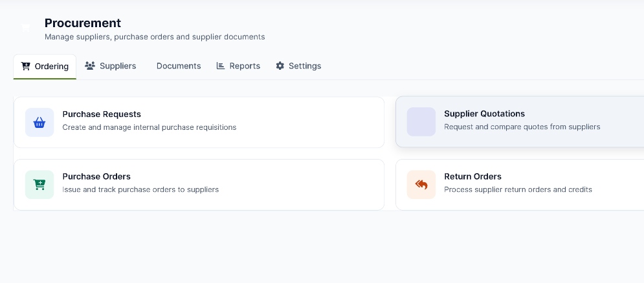Image resolution: width=644 pixels, height=283 pixels.
Task: Click the Return Orders reply-arrows icon
Action: tap(421, 185)
